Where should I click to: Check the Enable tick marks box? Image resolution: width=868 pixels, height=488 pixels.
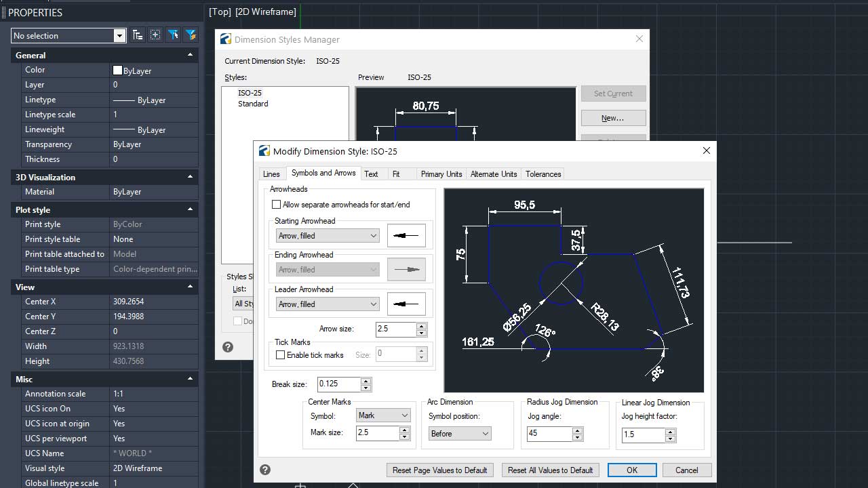[280, 355]
